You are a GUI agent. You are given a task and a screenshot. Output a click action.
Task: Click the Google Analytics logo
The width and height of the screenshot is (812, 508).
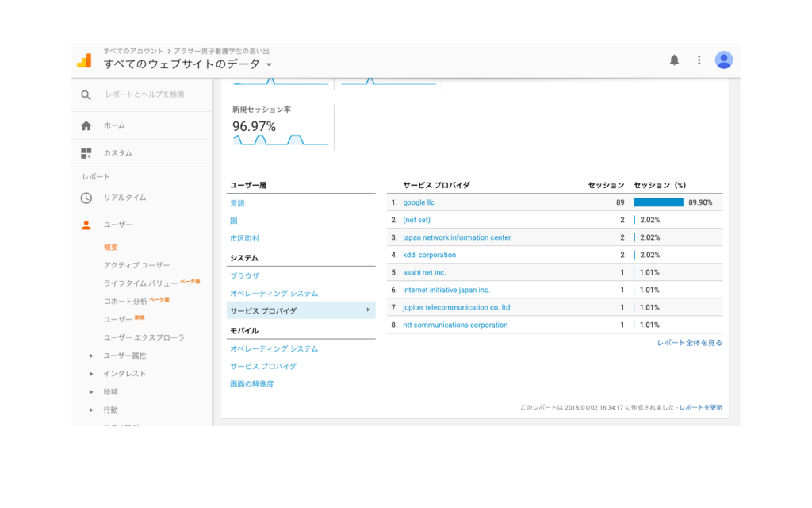(x=84, y=60)
